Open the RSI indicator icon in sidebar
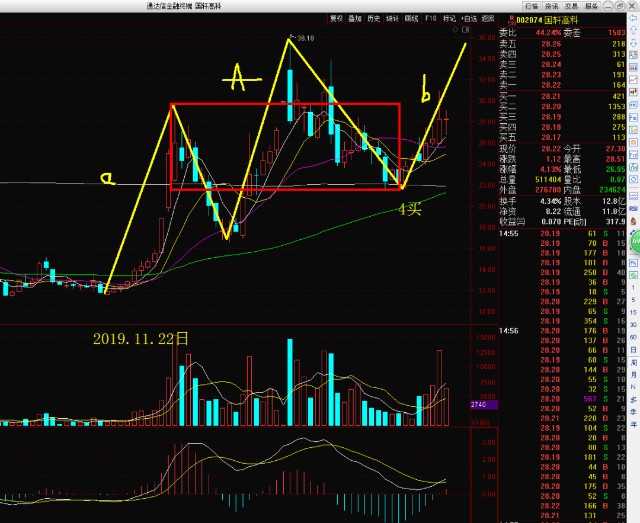This screenshot has width=640, height=523. tap(634, 208)
